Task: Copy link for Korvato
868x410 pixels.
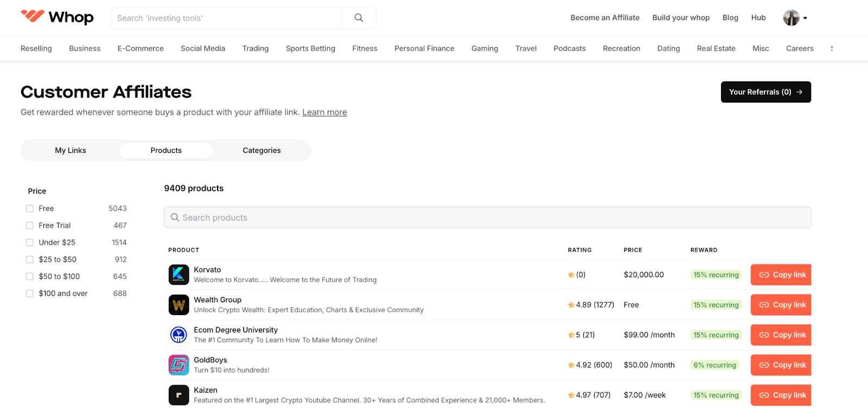Action: tap(781, 274)
